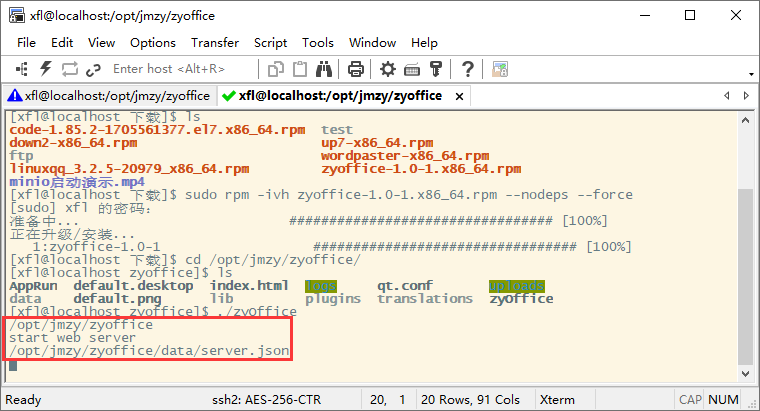Click the Reconnect session icon
760x411 pixels.
pyautogui.click(x=70, y=69)
